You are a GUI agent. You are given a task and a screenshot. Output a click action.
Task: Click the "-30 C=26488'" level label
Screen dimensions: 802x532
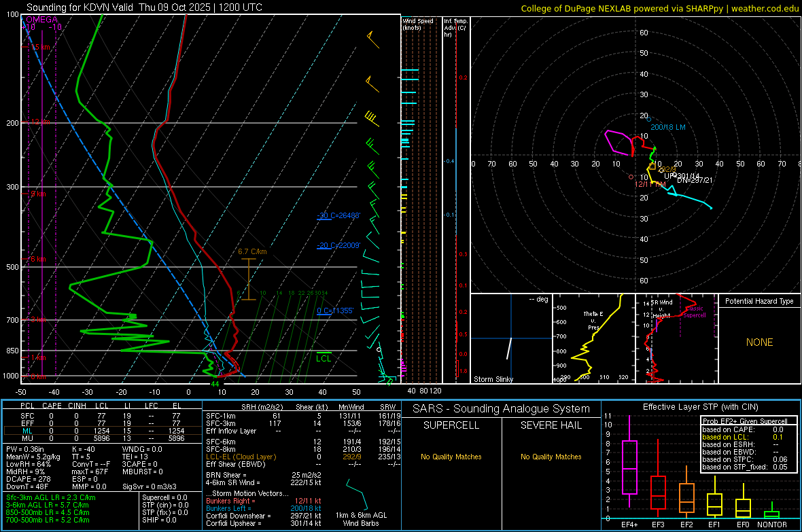(x=338, y=215)
